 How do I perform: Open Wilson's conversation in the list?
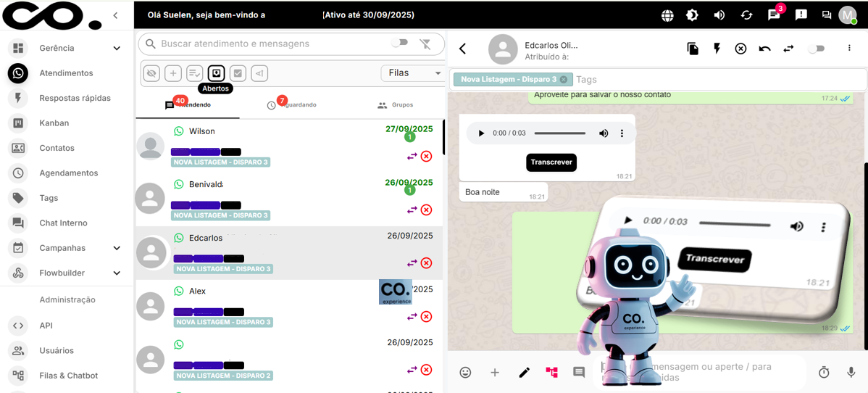(290, 146)
